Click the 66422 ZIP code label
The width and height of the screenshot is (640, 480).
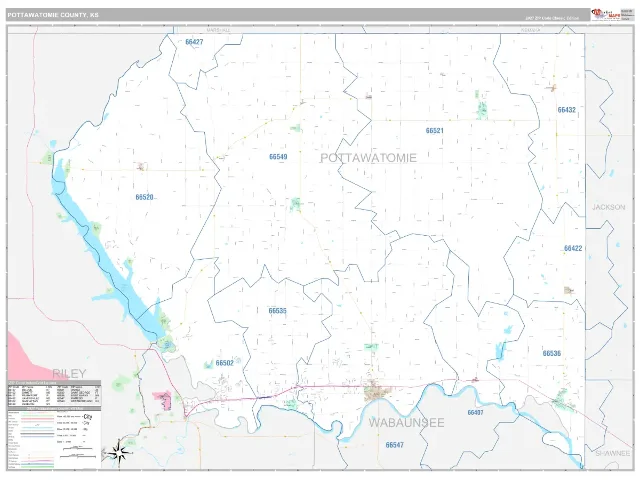tap(573, 248)
